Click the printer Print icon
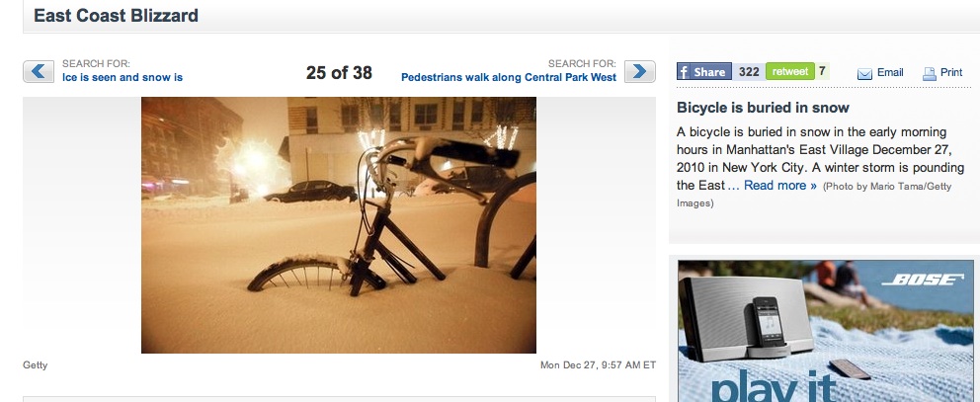The image size is (980, 402). pyautogui.click(x=930, y=74)
